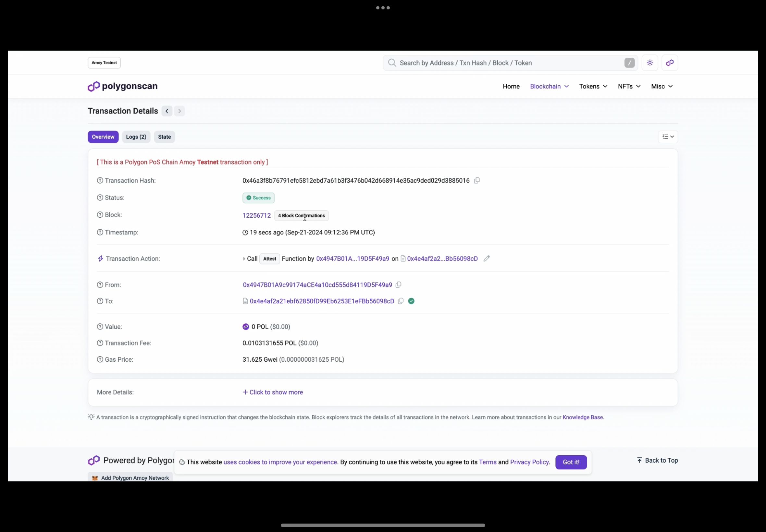Switch to the State tab
The image size is (766, 532).
(x=165, y=137)
